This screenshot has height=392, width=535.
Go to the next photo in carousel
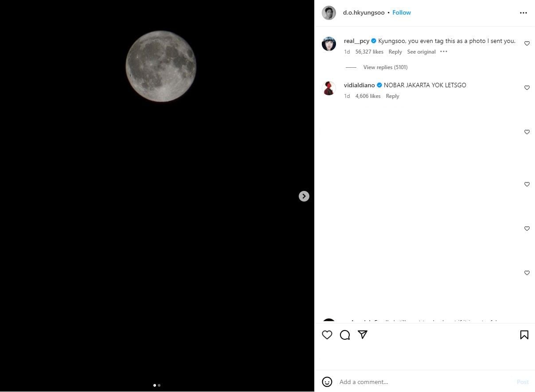[304, 196]
